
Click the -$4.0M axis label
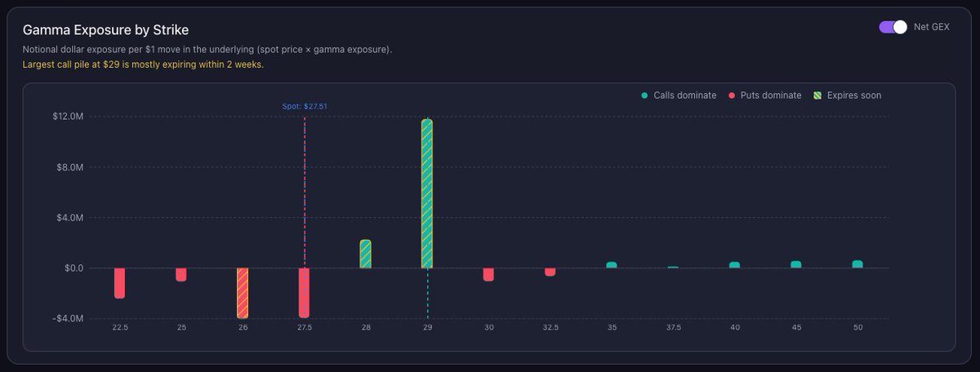click(x=67, y=319)
